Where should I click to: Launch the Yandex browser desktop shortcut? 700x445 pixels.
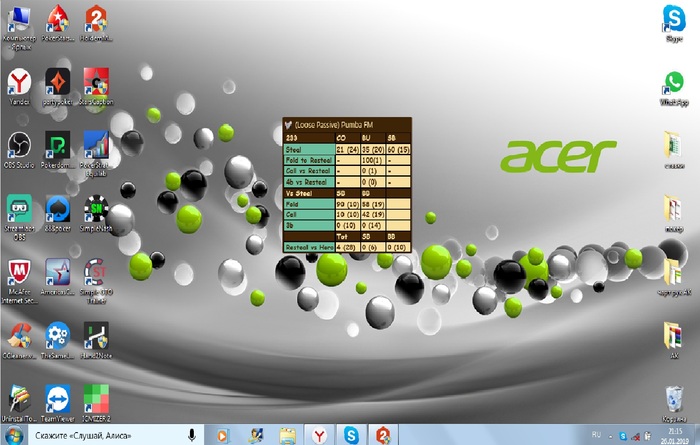[x=19, y=87]
